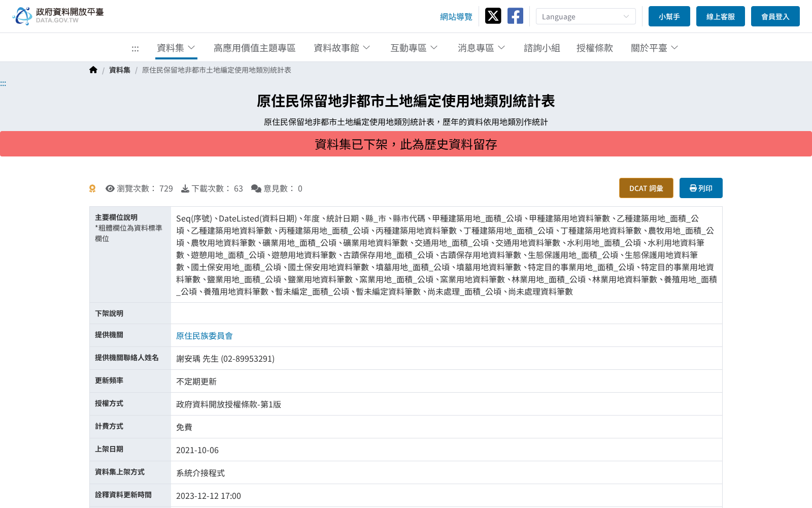
Task: Click the comments icon beside 意見數
Action: [x=256, y=188]
